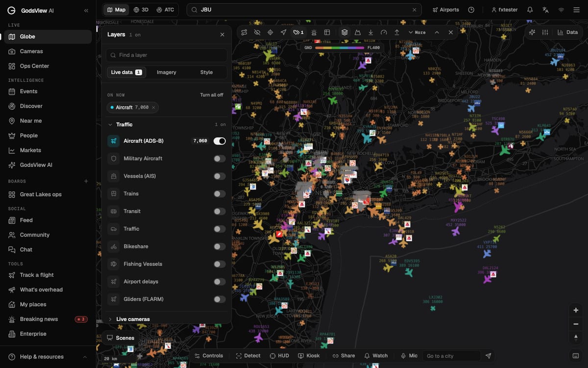Open the table view toolbar icon
The image size is (588, 368).
click(x=327, y=32)
